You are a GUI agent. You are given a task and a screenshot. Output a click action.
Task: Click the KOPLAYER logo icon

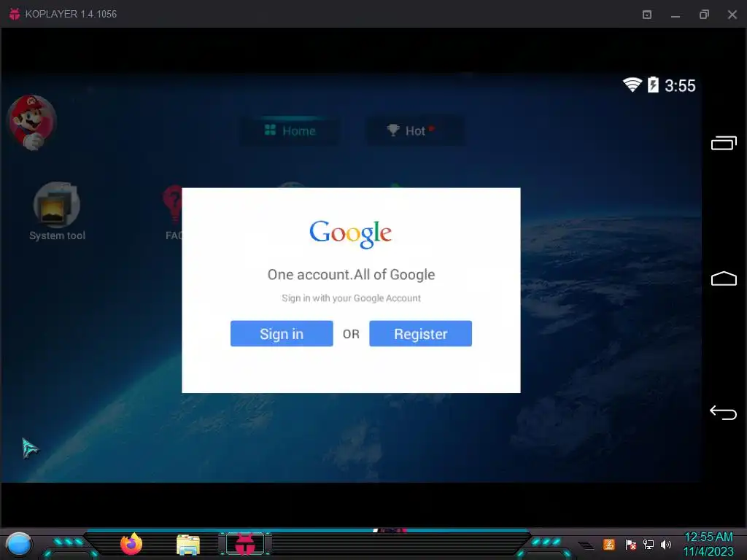(15, 14)
